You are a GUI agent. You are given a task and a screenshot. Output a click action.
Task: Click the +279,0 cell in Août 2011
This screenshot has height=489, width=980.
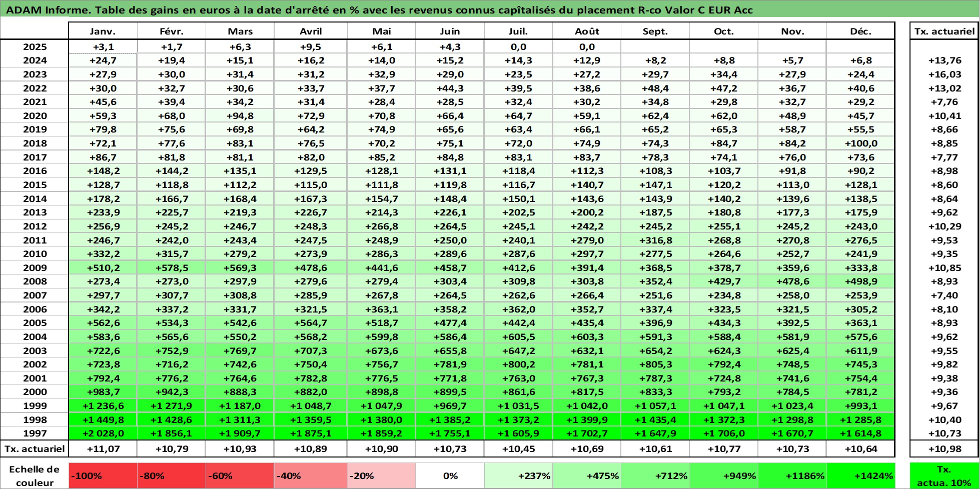click(587, 240)
